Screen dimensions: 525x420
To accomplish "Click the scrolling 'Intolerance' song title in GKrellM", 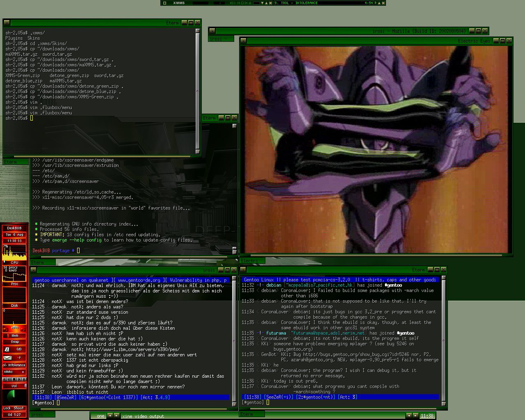I will (14, 365).
